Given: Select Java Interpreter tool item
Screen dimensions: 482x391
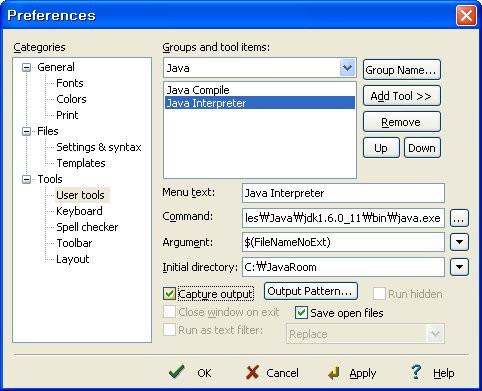Looking at the screenshot, I should tap(260, 103).
